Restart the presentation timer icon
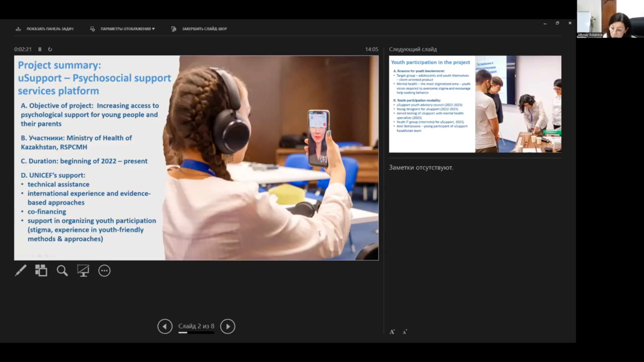 click(50, 49)
